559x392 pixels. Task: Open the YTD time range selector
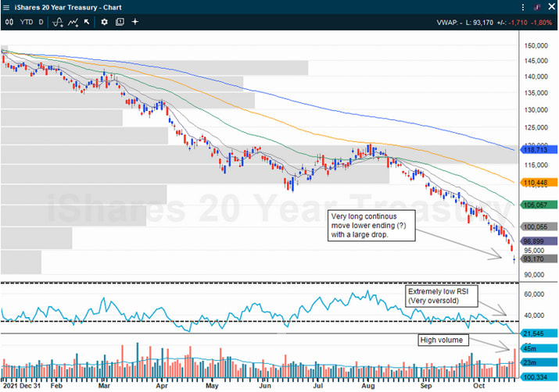pyautogui.click(x=27, y=22)
